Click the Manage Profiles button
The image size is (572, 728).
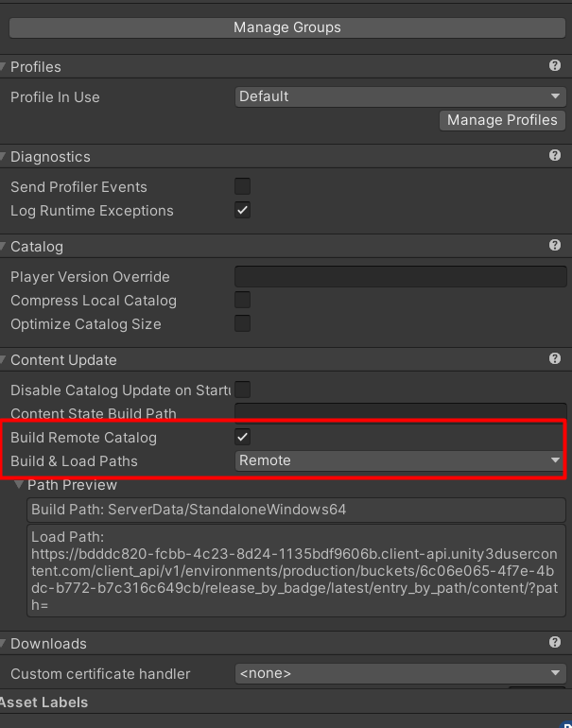pyautogui.click(x=502, y=120)
